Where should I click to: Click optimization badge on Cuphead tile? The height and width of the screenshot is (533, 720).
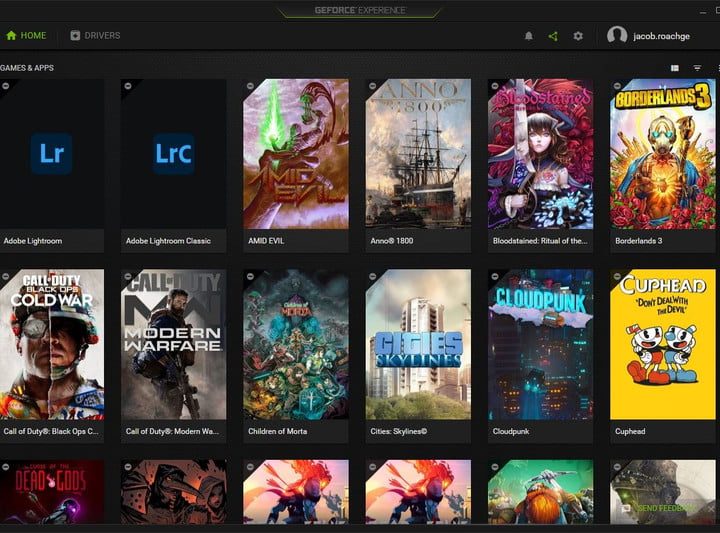[617, 276]
